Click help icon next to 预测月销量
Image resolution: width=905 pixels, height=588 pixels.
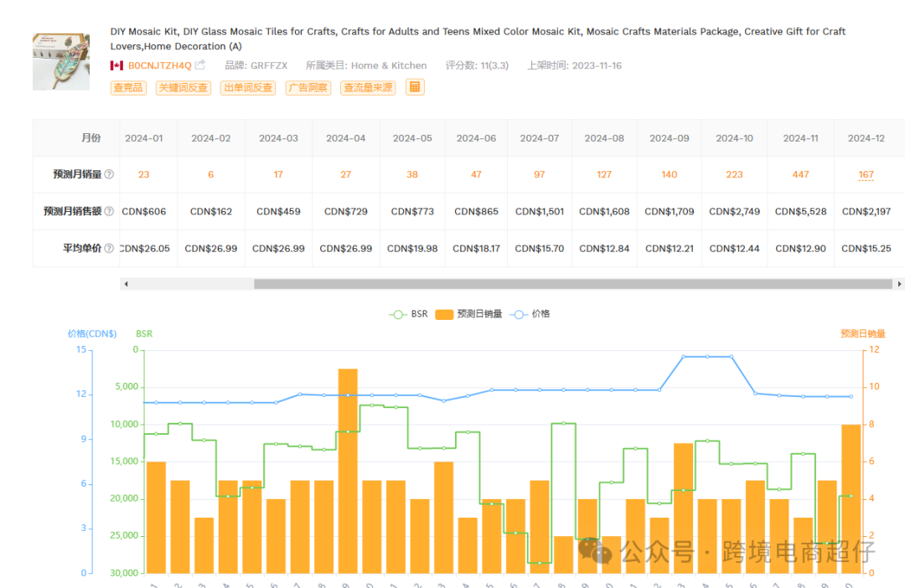(109, 174)
